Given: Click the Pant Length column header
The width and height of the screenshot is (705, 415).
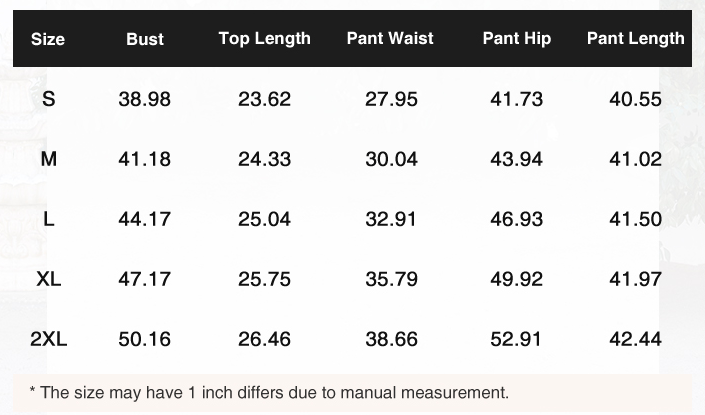Looking at the screenshot, I should pos(635,39).
